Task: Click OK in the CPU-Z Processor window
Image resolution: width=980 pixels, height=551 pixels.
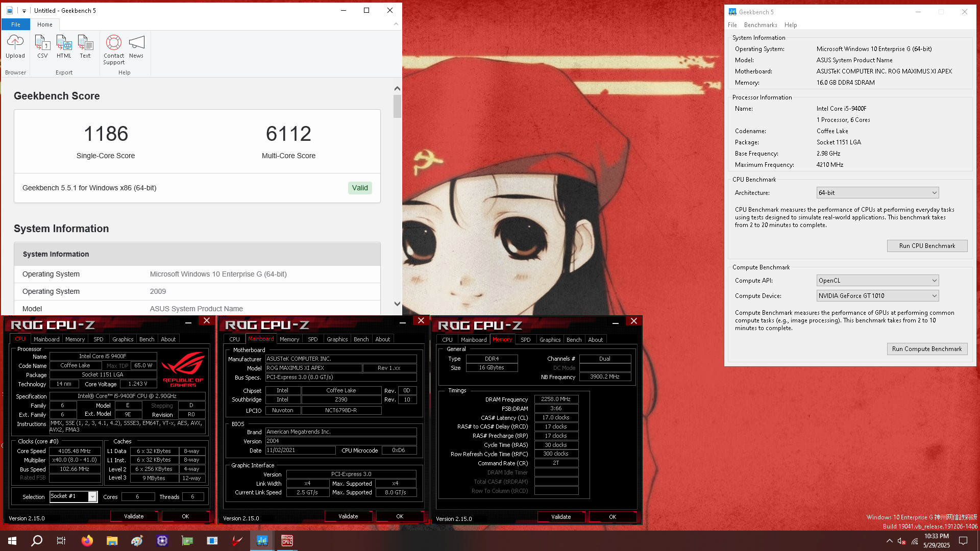Action: [185, 516]
